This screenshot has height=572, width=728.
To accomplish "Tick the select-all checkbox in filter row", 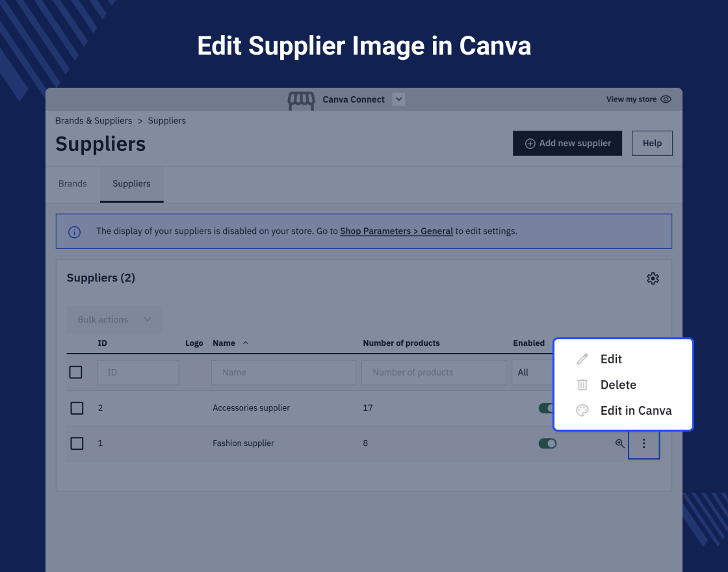I will point(75,372).
